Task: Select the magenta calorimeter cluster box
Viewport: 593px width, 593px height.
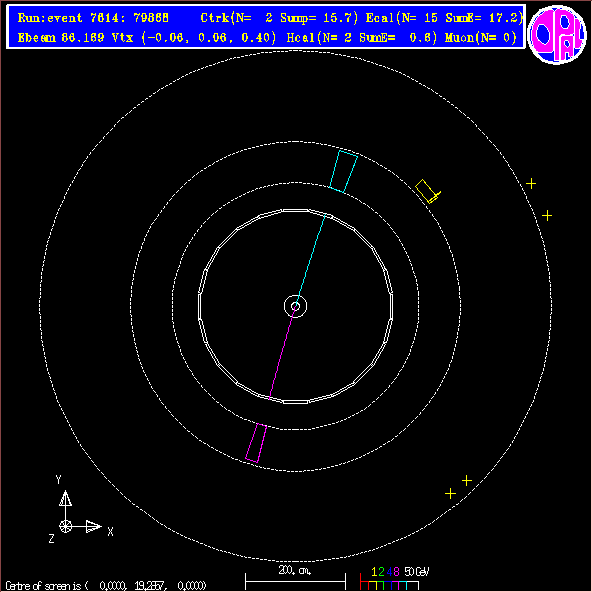Action: pos(256,443)
